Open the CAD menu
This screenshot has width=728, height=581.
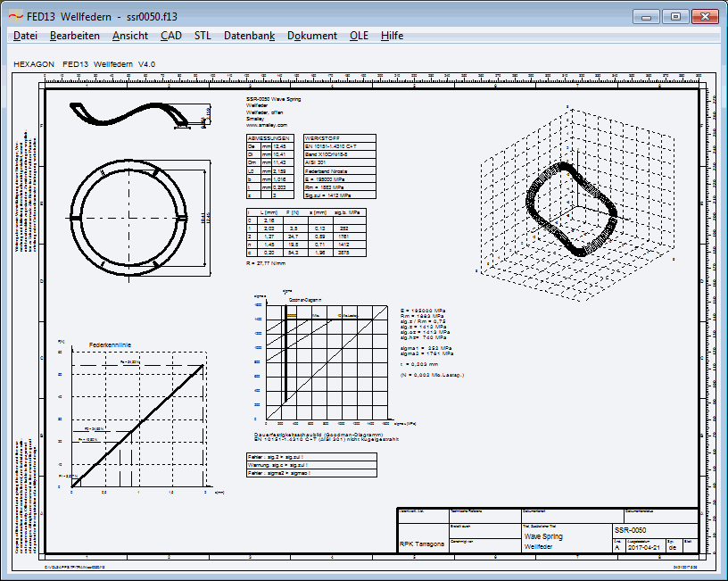pos(170,36)
